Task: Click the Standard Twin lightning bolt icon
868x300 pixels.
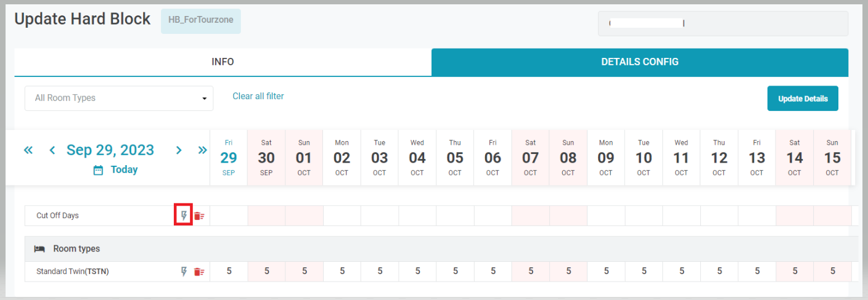Action: [x=183, y=272]
